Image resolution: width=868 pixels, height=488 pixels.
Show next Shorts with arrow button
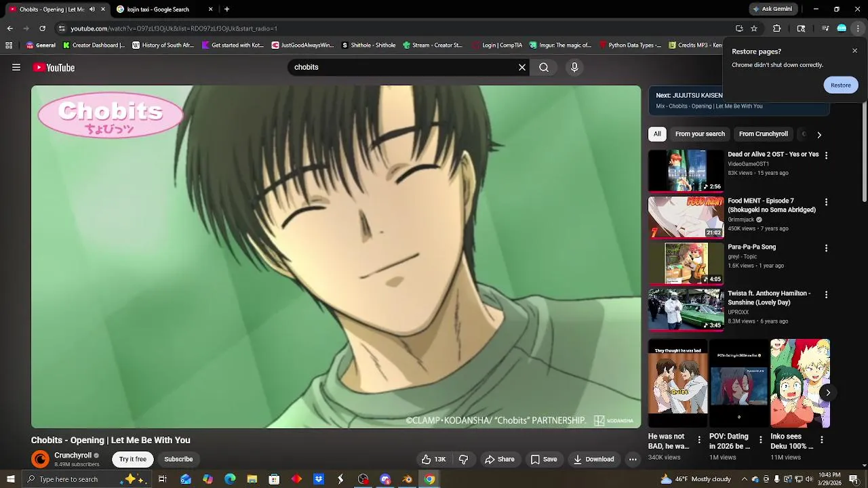point(828,392)
